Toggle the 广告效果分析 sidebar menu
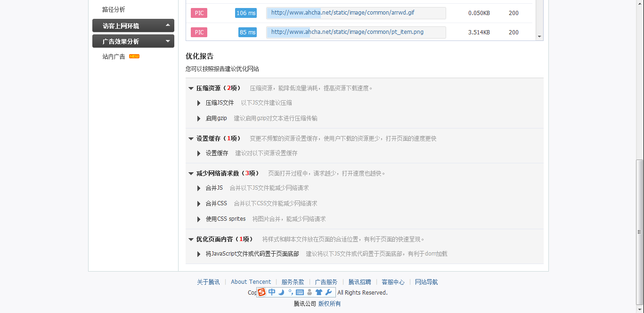This screenshot has width=644, height=313. (x=133, y=41)
